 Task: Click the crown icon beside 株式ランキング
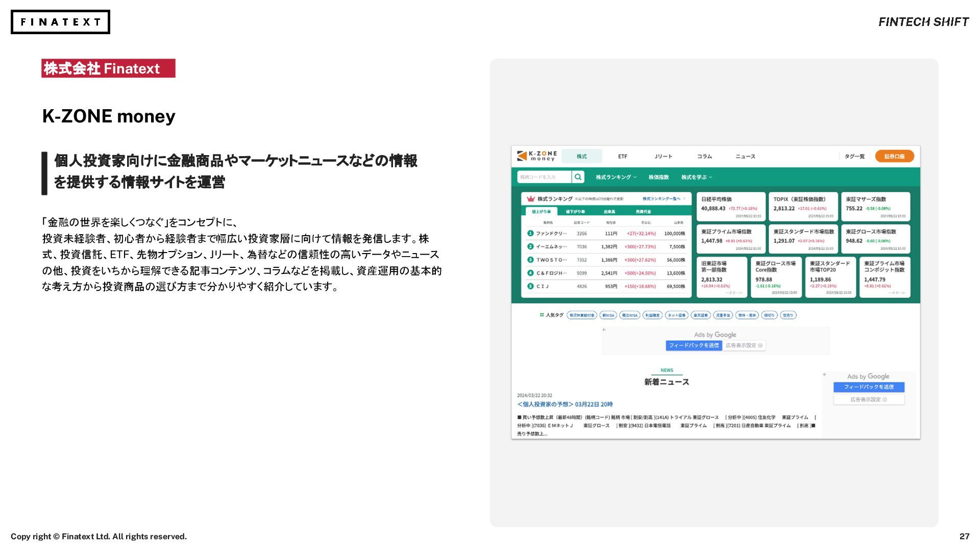531,198
